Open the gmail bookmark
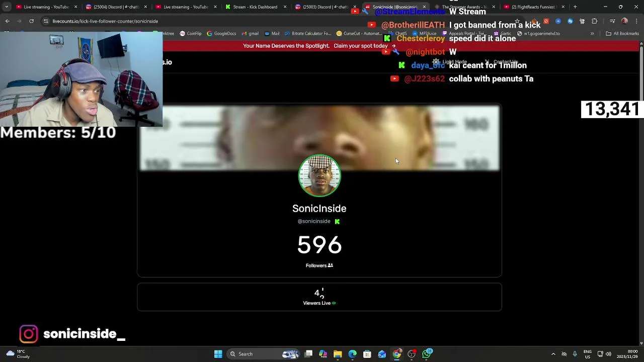 pos(250,34)
